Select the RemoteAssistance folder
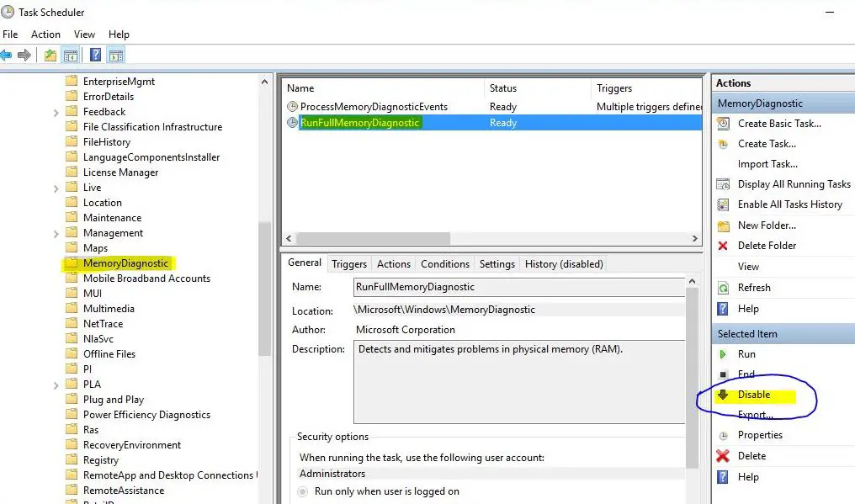Image resolution: width=855 pixels, height=504 pixels. 124,491
